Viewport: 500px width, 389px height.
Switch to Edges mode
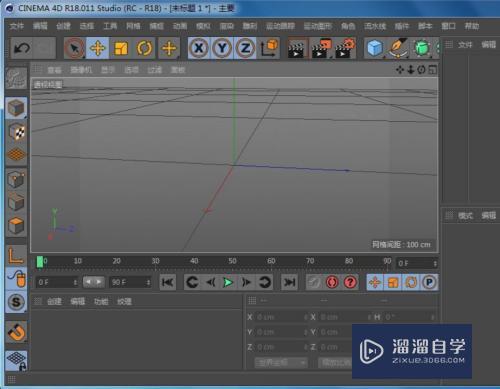coord(16,203)
